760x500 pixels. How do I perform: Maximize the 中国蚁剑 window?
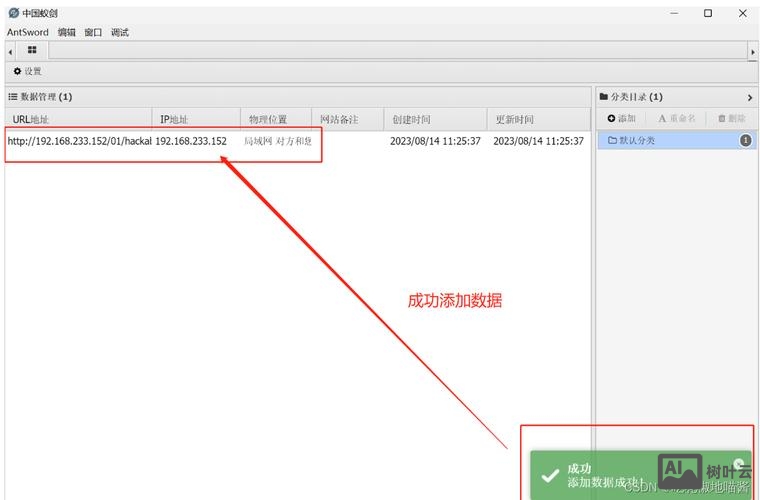[x=708, y=13]
